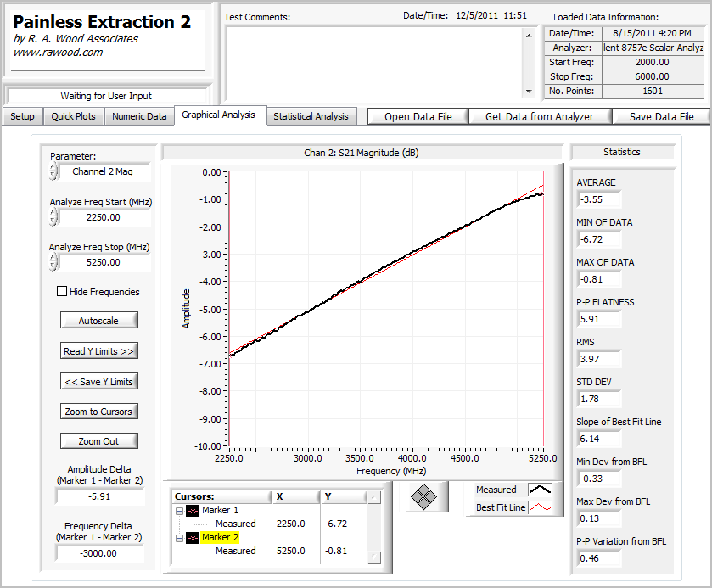
Task: Click the Save Y Limits button
Action: point(98,382)
